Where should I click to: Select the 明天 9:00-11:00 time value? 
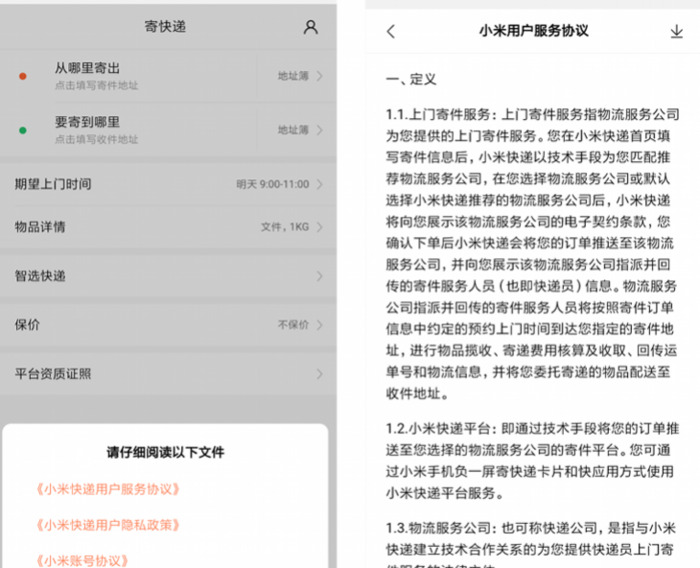(273, 184)
